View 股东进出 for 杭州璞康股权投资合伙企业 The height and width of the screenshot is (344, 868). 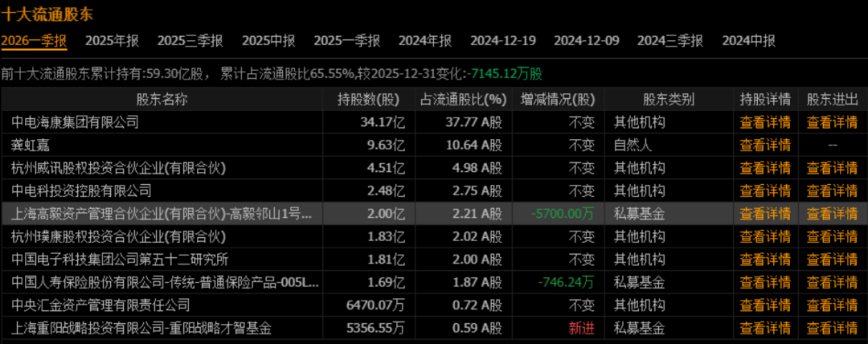[832, 237]
